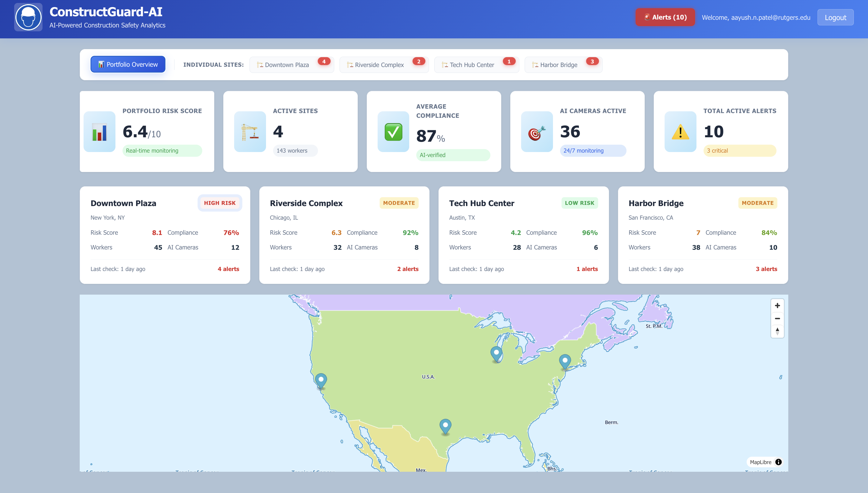868x493 pixels.
Task: Zoom in on the map
Action: [777, 306]
